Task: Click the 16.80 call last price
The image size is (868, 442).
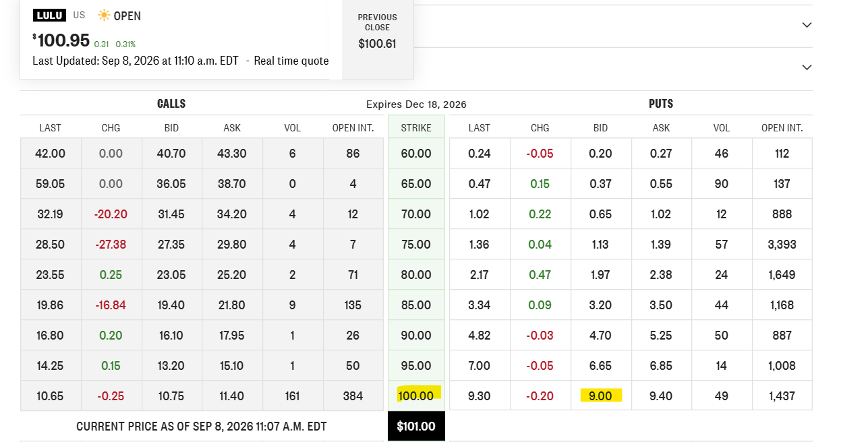Action: click(50, 336)
